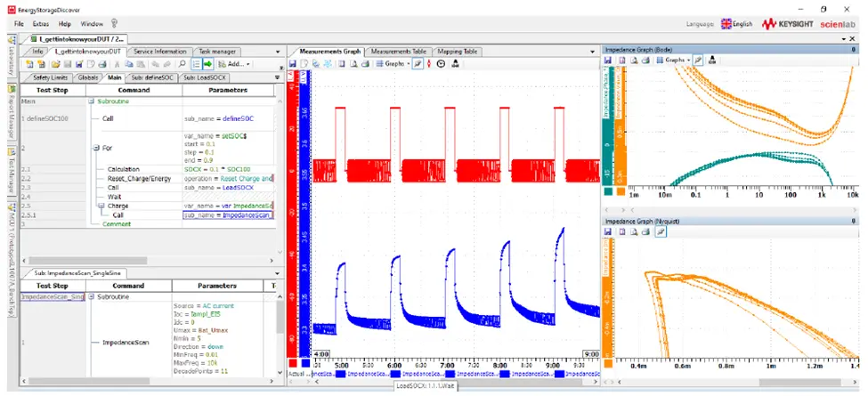Open the tab overflow menu beside Sub: LoadSOCX
This screenshot has width=868, height=396.
tap(278, 78)
